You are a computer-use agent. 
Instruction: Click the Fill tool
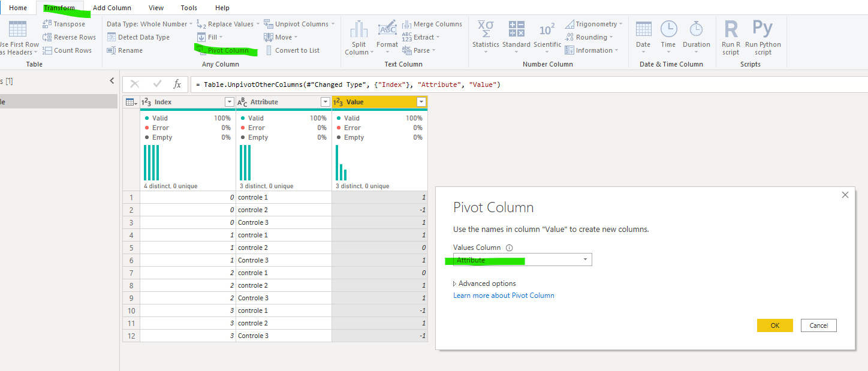tap(209, 37)
